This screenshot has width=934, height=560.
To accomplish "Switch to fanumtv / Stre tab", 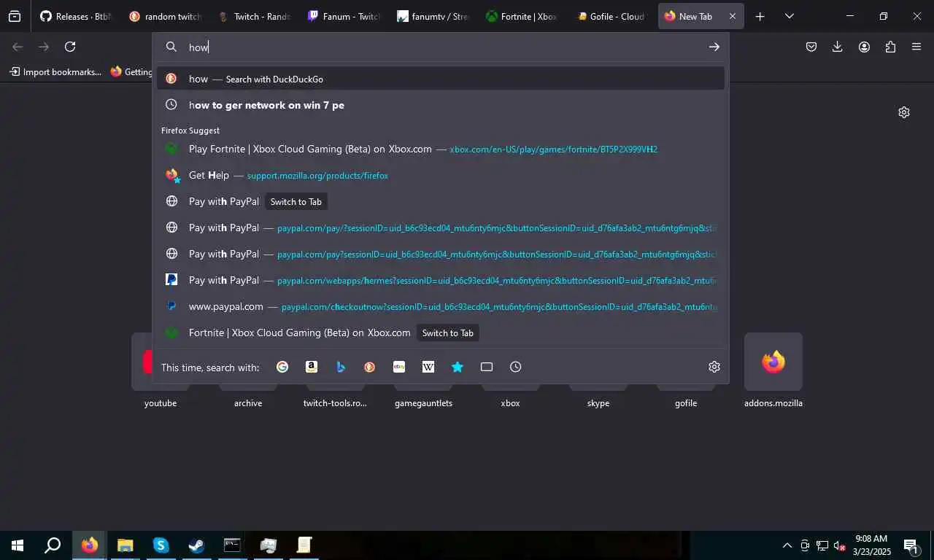I will (x=433, y=16).
